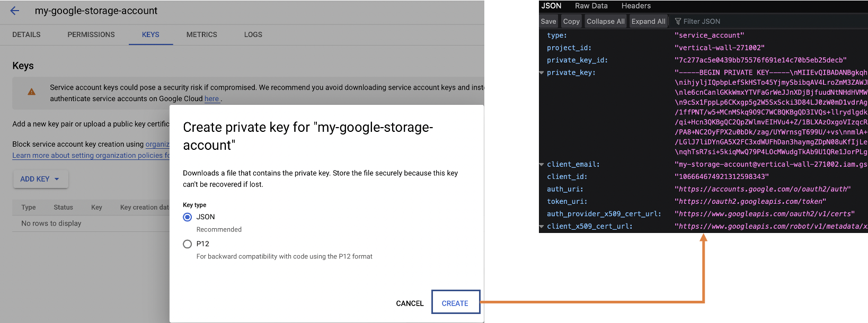Viewport: 868px width, 323px height.
Task: Open the 'here' link in warning
Action: 211,99
